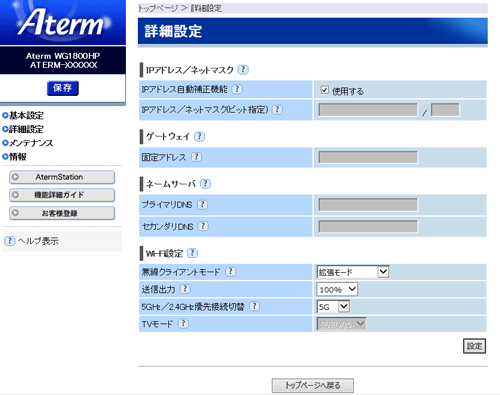Open help icon beside 無線クライアントモード
Screen dimensions: 500x395
click(x=230, y=272)
